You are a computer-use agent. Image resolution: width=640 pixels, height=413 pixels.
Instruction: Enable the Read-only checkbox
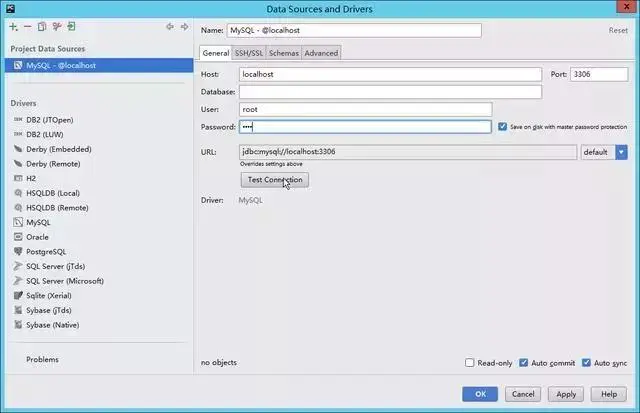tap(469, 363)
